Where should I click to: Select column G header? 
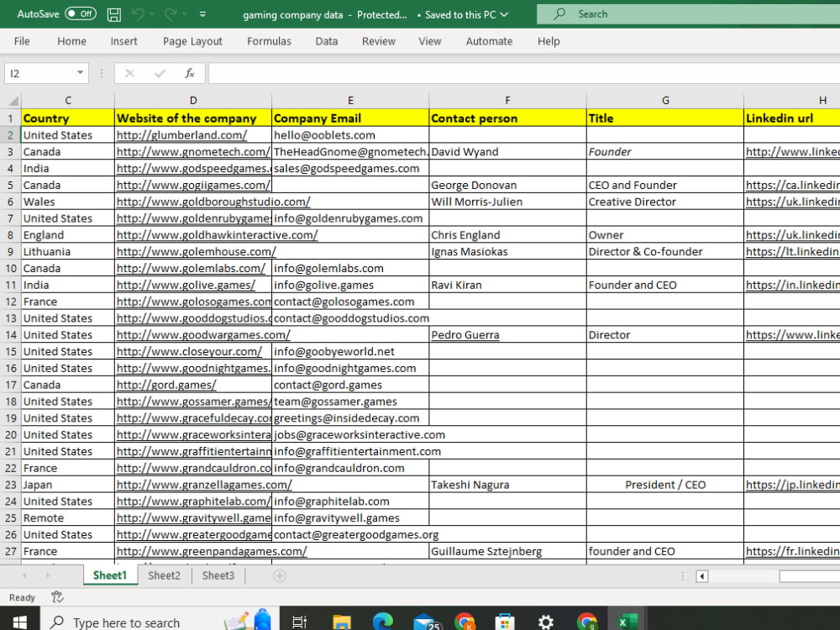point(665,101)
